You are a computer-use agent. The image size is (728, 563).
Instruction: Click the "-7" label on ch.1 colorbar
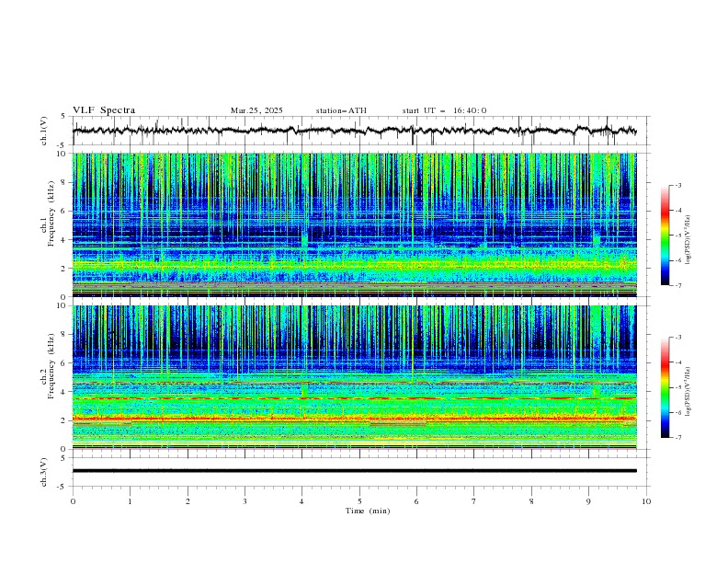click(x=677, y=285)
